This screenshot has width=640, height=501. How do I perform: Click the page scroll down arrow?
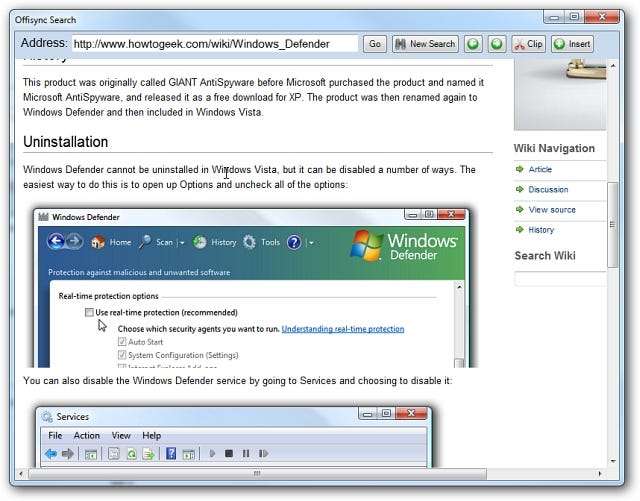click(x=613, y=461)
